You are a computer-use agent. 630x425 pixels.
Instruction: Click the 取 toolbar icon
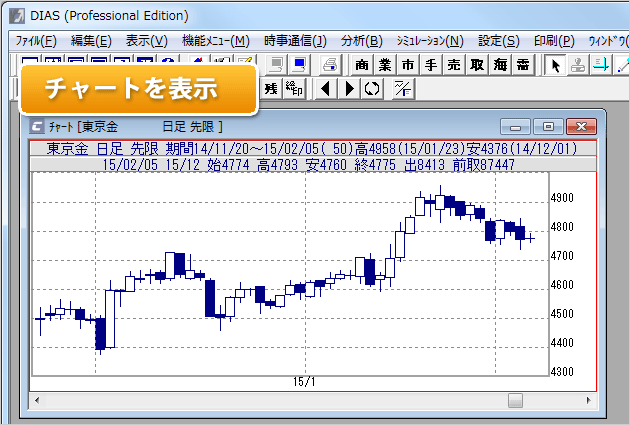pyautogui.click(x=476, y=65)
